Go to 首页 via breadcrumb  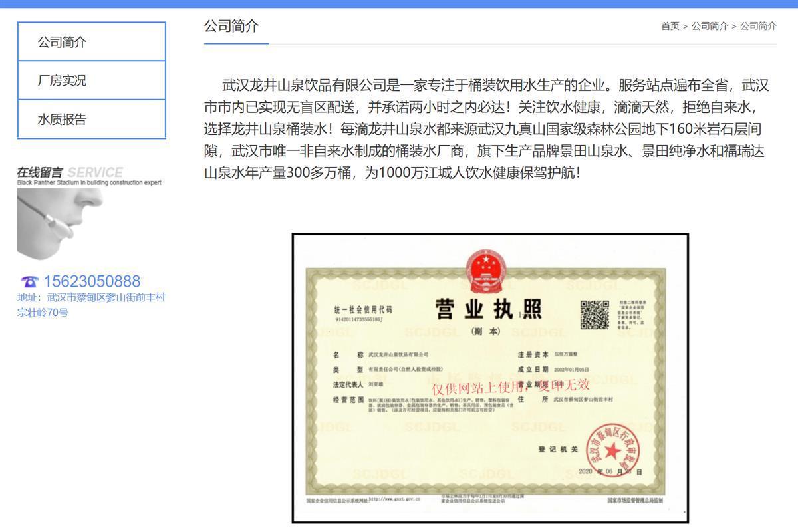(x=670, y=26)
